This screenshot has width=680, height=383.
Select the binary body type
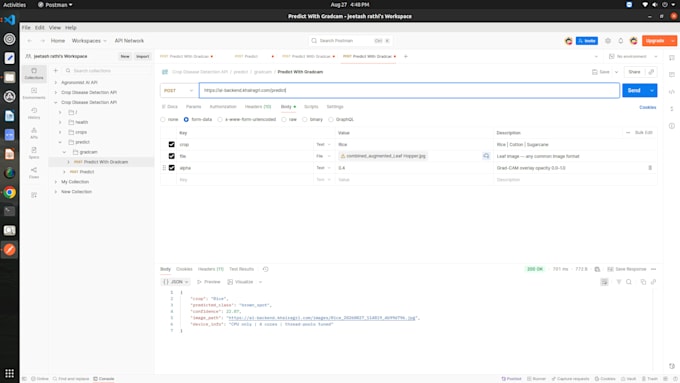click(305, 119)
